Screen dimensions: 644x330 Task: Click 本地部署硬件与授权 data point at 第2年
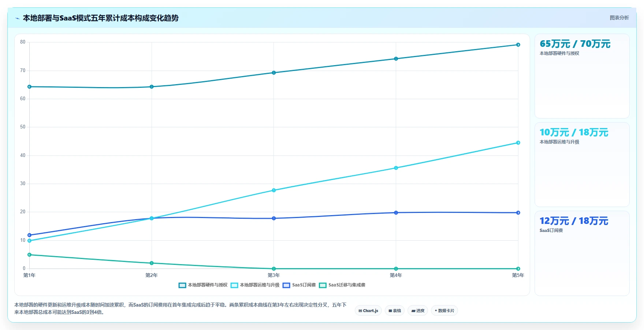(x=152, y=87)
